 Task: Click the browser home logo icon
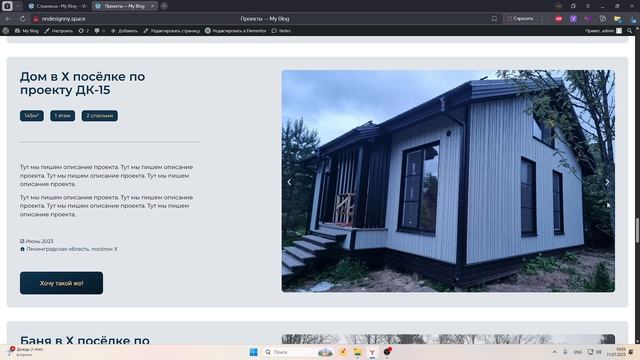7,6
